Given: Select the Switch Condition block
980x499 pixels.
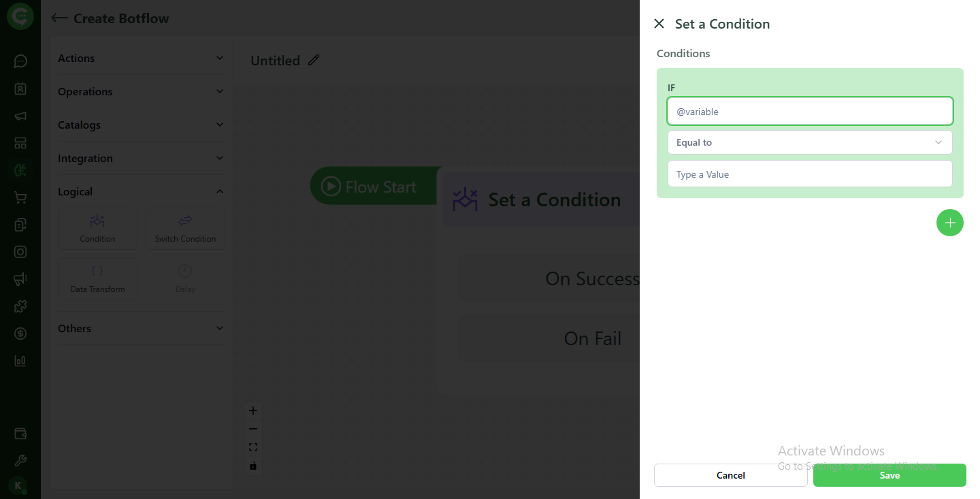Looking at the screenshot, I should click(x=184, y=228).
